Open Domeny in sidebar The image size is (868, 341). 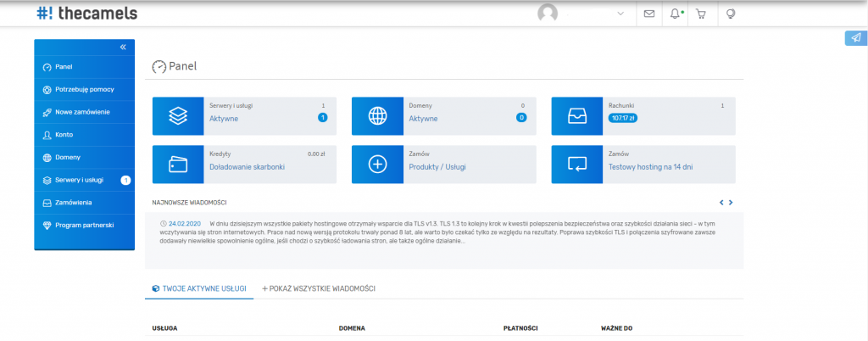click(x=84, y=157)
